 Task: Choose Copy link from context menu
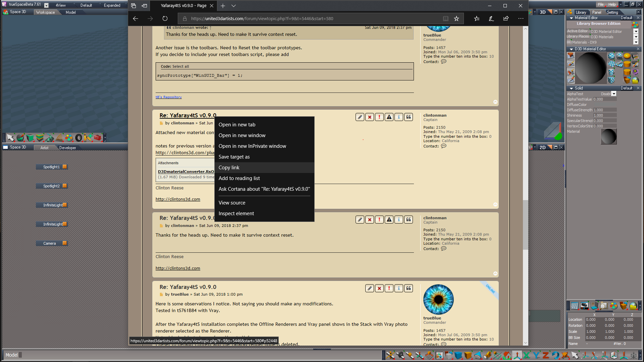(x=264, y=168)
